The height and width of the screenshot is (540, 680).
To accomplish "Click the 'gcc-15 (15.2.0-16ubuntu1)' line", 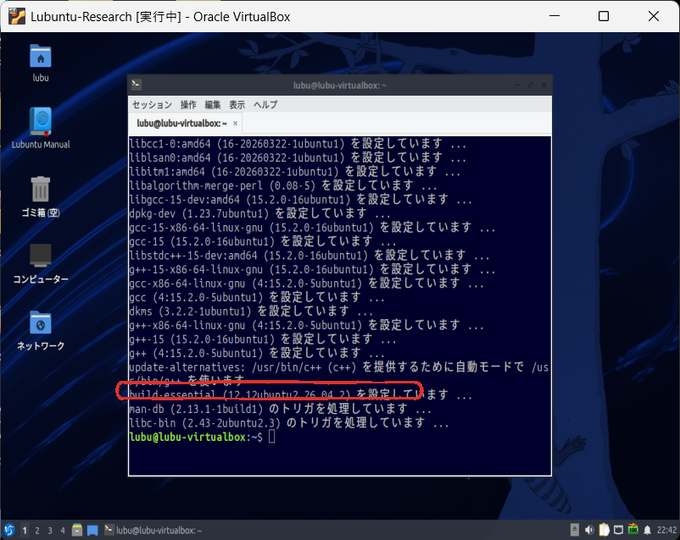I will [x=263, y=241].
